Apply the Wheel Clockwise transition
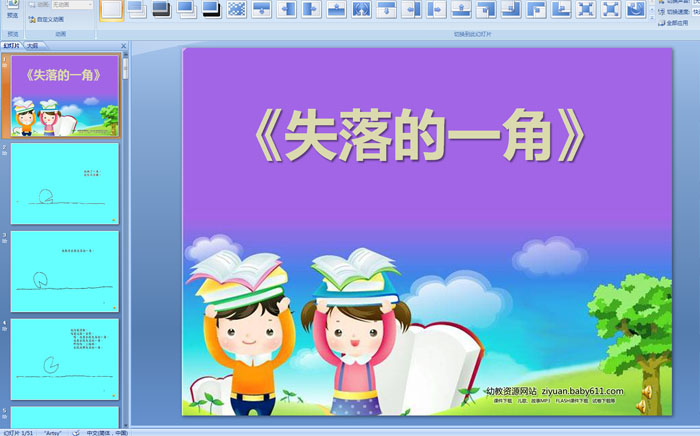This screenshot has width=700, height=436. tap(637, 9)
